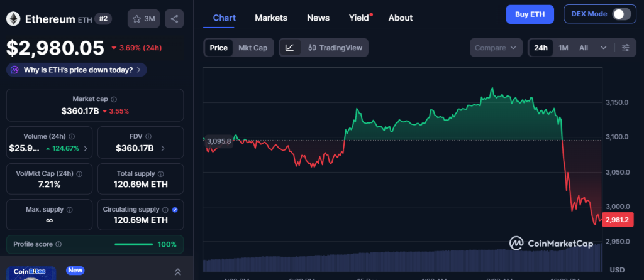Open market cap info icon
644x280 pixels.
[x=114, y=99]
